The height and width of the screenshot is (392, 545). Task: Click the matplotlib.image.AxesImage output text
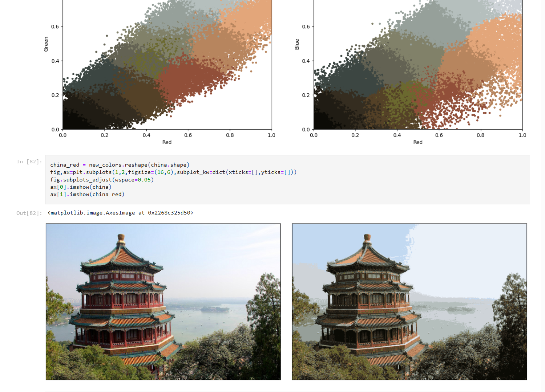pos(120,213)
